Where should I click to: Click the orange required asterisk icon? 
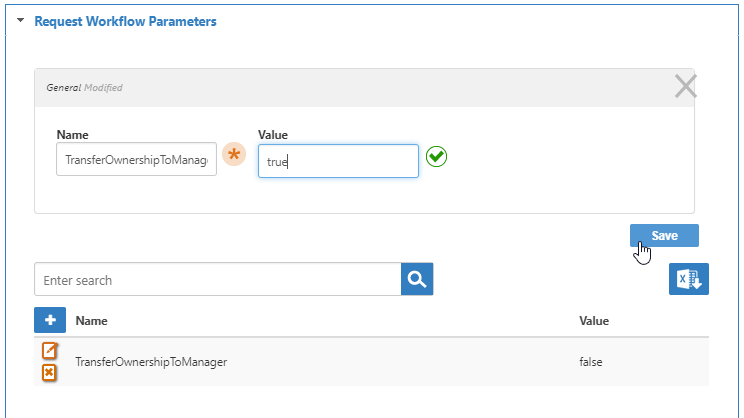coord(233,156)
